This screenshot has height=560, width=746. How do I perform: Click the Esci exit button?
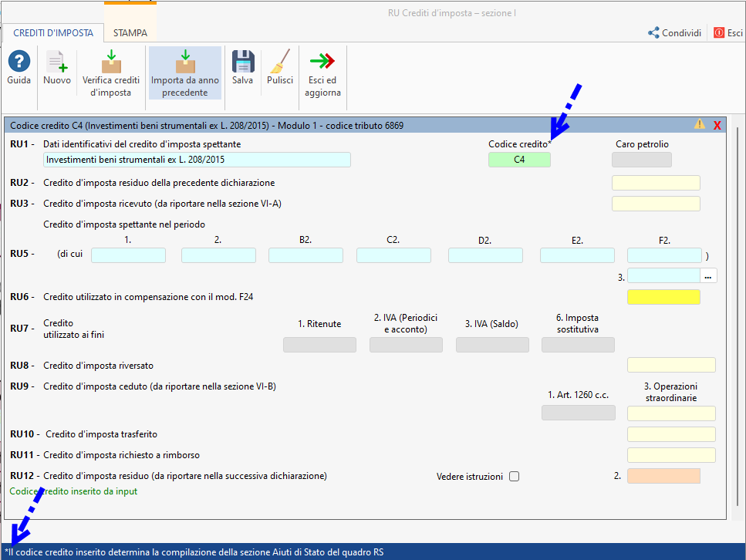tap(728, 33)
